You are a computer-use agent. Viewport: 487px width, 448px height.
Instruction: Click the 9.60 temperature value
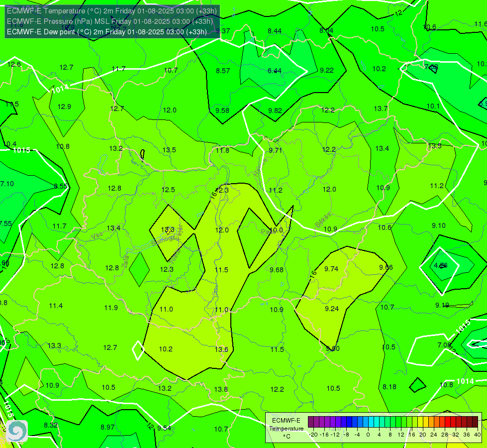click(x=333, y=348)
